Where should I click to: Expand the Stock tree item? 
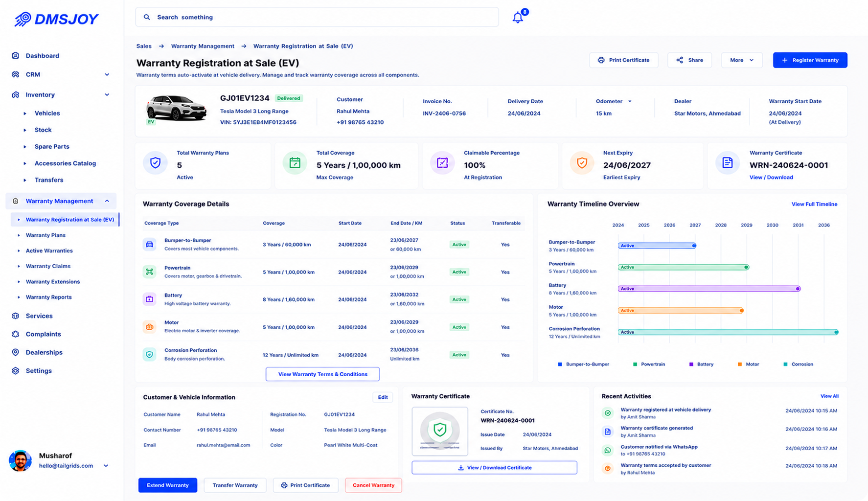pyautogui.click(x=25, y=130)
